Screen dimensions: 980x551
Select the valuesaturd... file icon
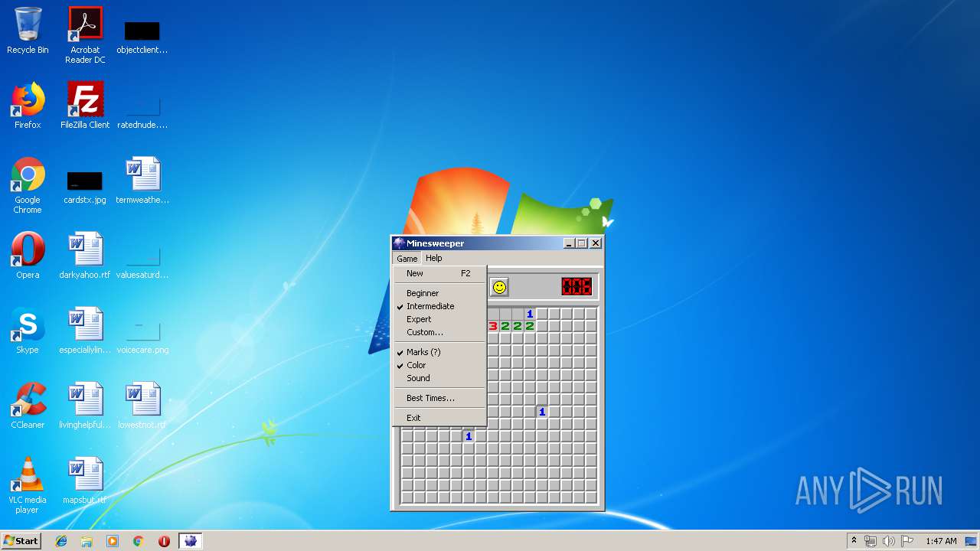(142, 261)
